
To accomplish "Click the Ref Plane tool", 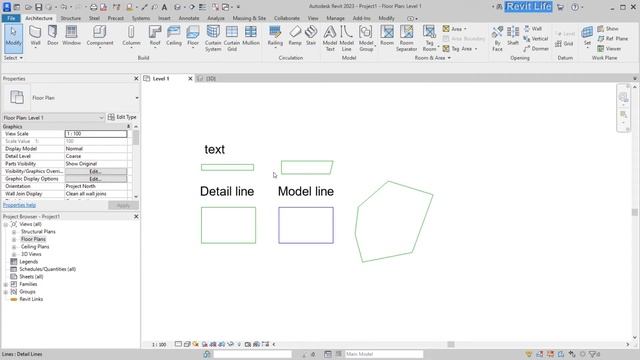I will click(613, 38).
